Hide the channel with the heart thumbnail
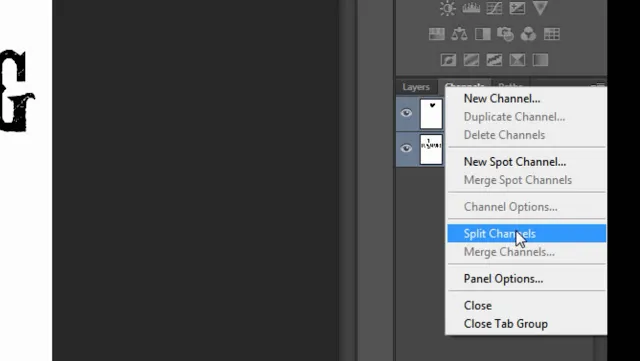This screenshot has width=640, height=361. [406, 113]
